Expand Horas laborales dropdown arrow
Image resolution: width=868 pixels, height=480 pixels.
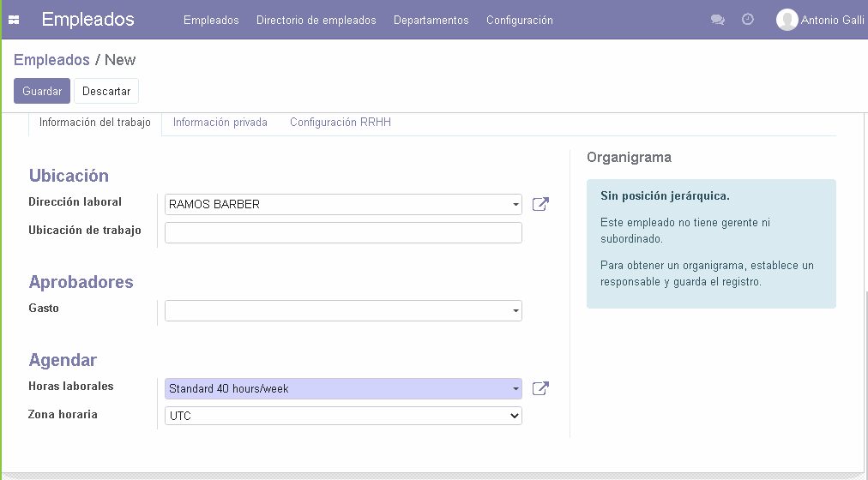(515, 389)
